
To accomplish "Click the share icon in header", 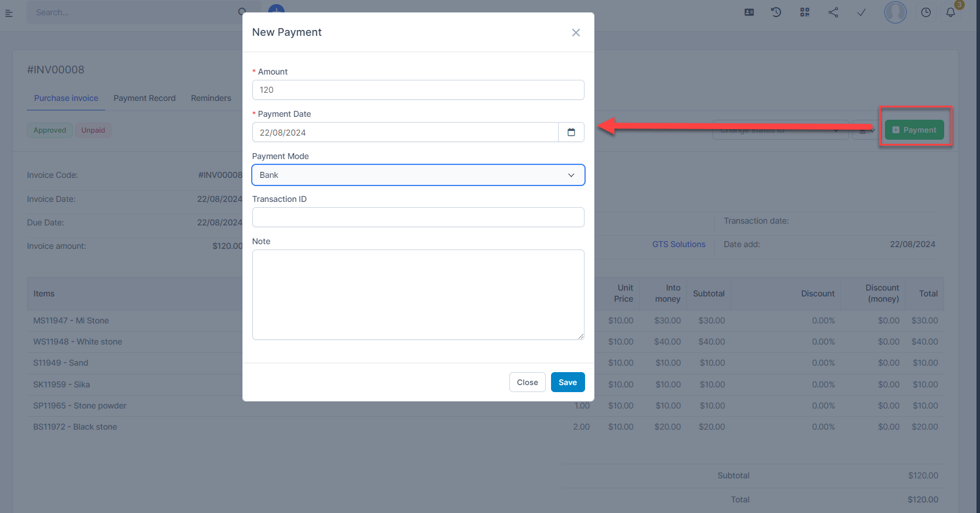I will [x=833, y=12].
